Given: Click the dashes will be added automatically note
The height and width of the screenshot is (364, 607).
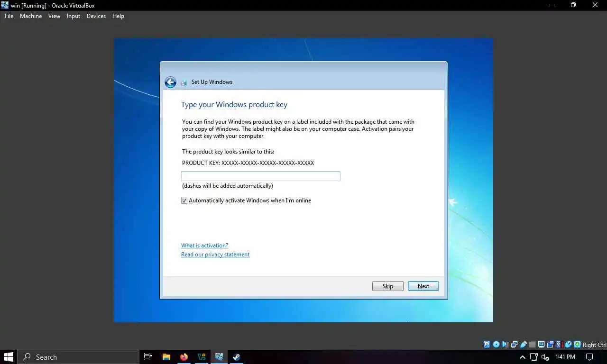Looking at the screenshot, I should coord(228,186).
